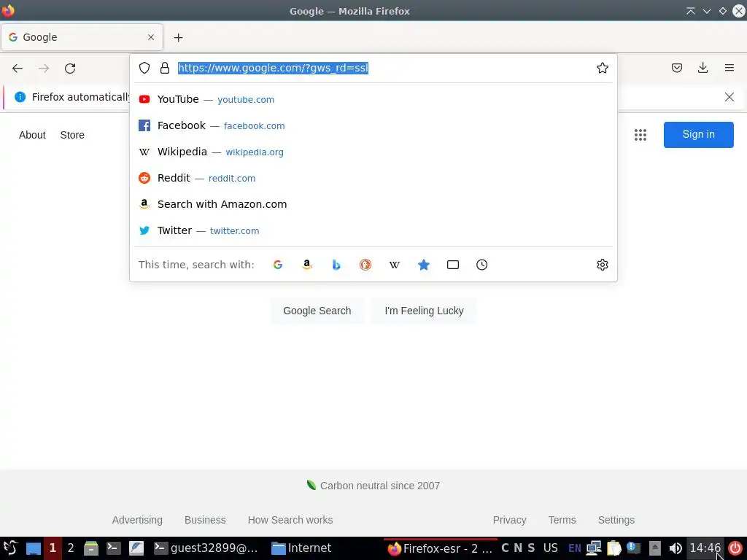Open the tracking protection shield icon
The image size is (747, 560).
click(144, 68)
